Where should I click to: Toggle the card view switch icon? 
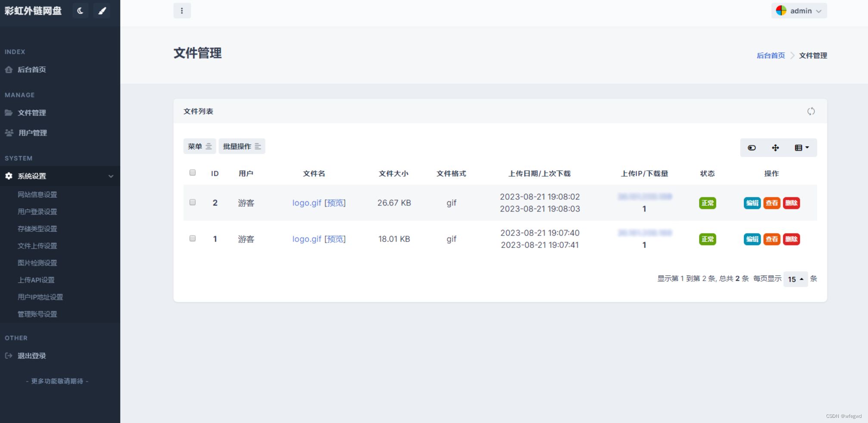(x=752, y=148)
